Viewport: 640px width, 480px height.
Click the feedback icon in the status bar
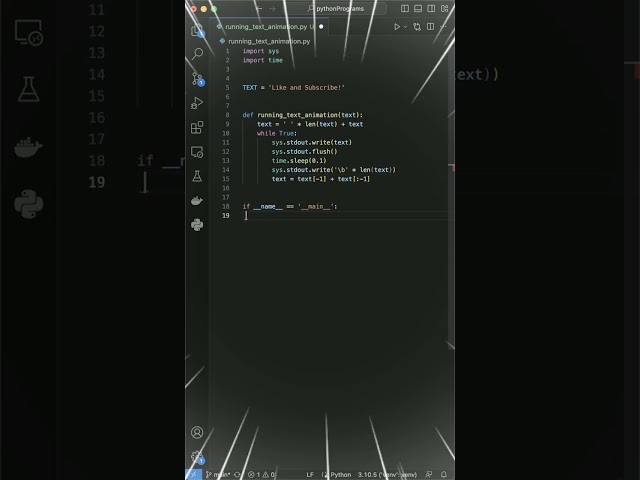tap(429, 474)
